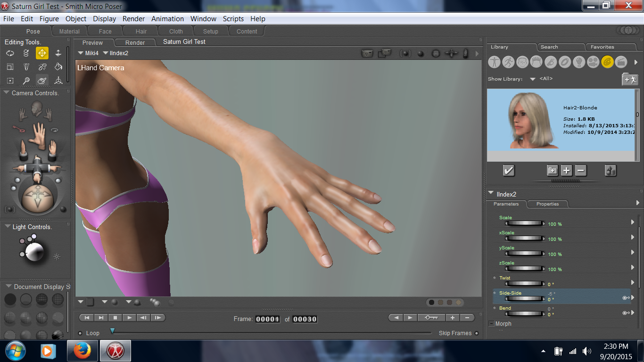Select the Rotate editing tool
The height and width of the screenshot is (362, 644).
(10, 53)
